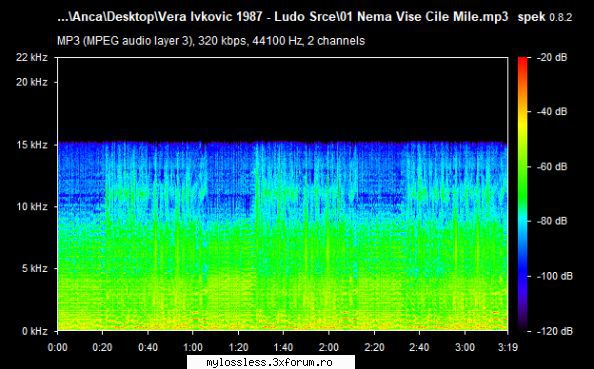594x369 pixels.
Task: Click the "-60 dB" legend label
Action: pyautogui.click(x=552, y=167)
